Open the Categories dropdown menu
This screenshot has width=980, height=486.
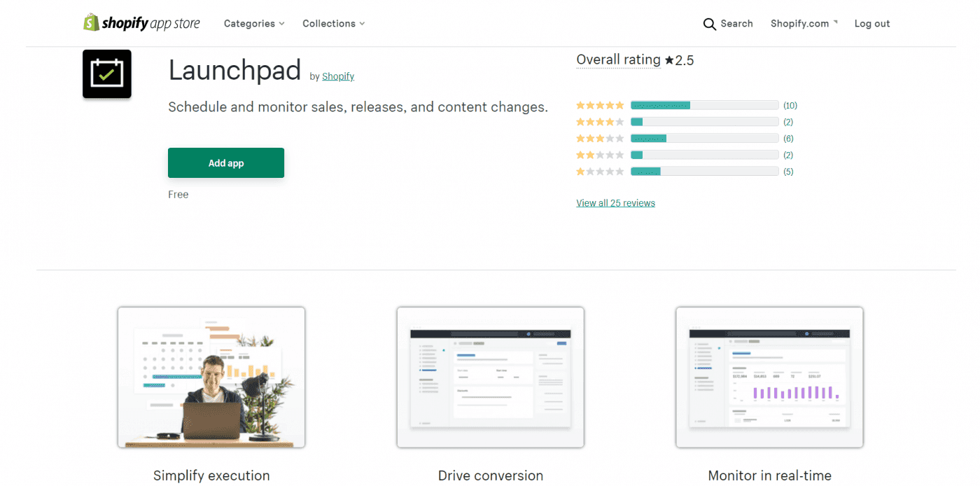coord(254,24)
